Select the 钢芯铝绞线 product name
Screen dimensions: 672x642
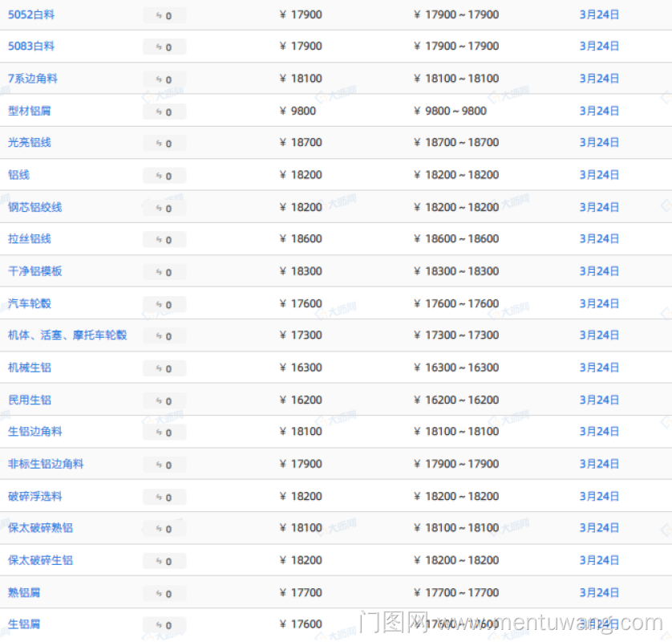point(35,207)
